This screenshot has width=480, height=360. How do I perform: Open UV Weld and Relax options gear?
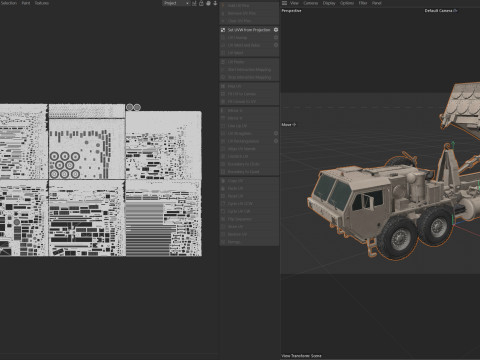click(x=276, y=45)
